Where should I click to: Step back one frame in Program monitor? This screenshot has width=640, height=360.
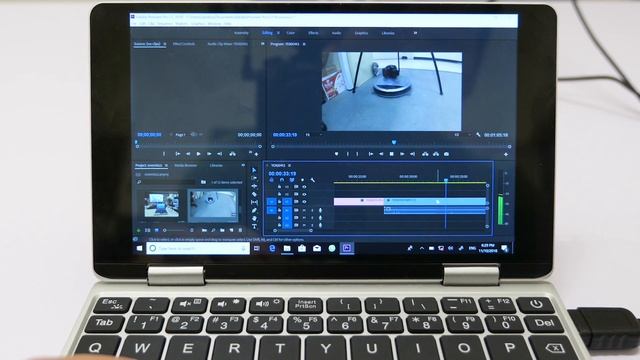(381, 154)
